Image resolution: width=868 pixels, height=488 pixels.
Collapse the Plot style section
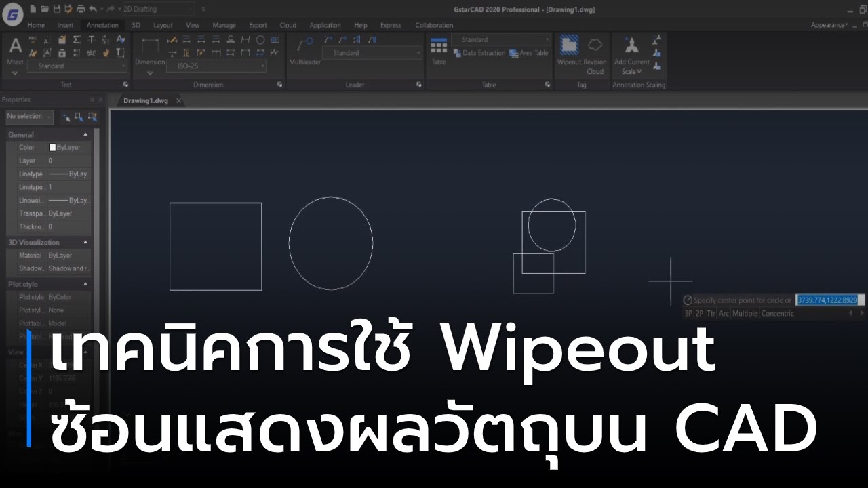(85, 284)
